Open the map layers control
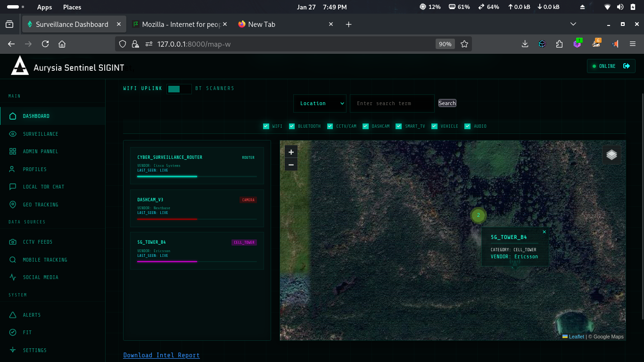This screenshot has width=644, height=362. pos(611,155)
